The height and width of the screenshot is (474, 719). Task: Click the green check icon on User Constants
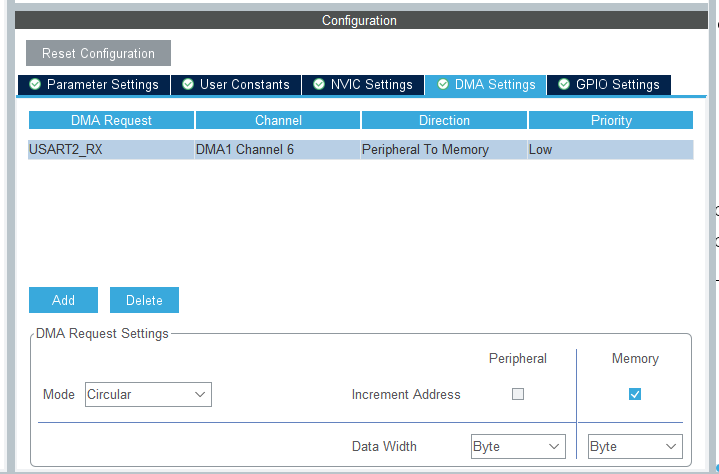click(x=188, y=84)
